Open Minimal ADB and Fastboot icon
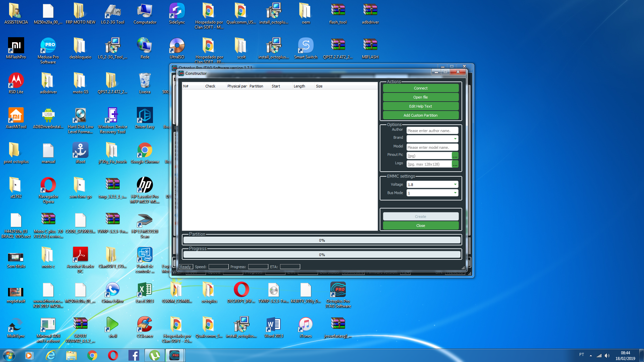 coord(48,330)
